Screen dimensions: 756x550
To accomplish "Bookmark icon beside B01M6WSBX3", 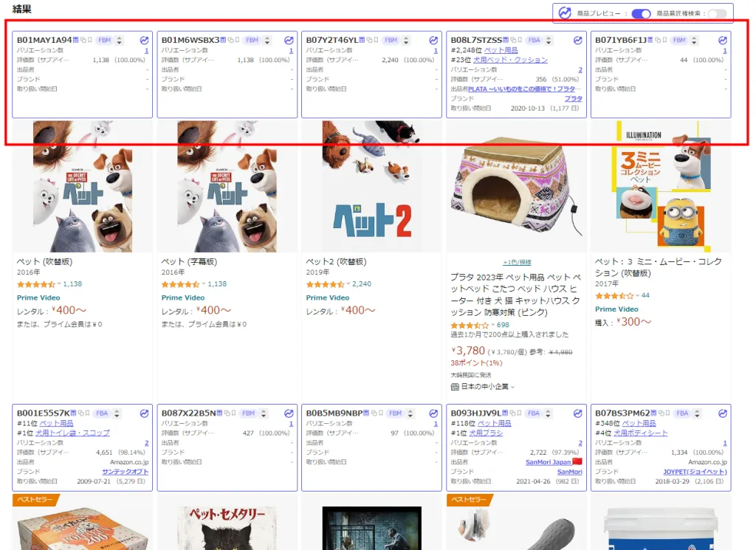I will [x=237, y=40].
